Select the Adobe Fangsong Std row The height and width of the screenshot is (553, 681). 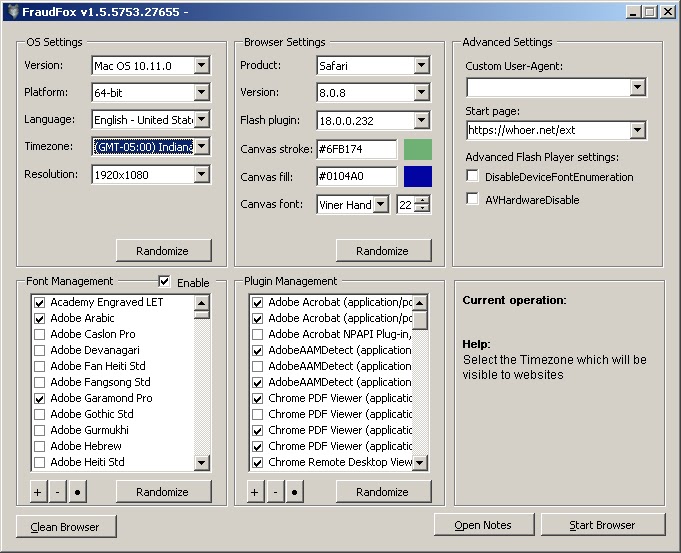(113, 382)
